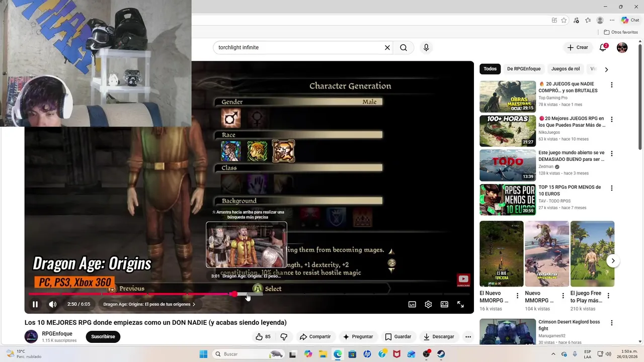The width and height of the screenshot is (644, 362).
Task: Start voice search with microphone icon
Action: tap(426, 47)
